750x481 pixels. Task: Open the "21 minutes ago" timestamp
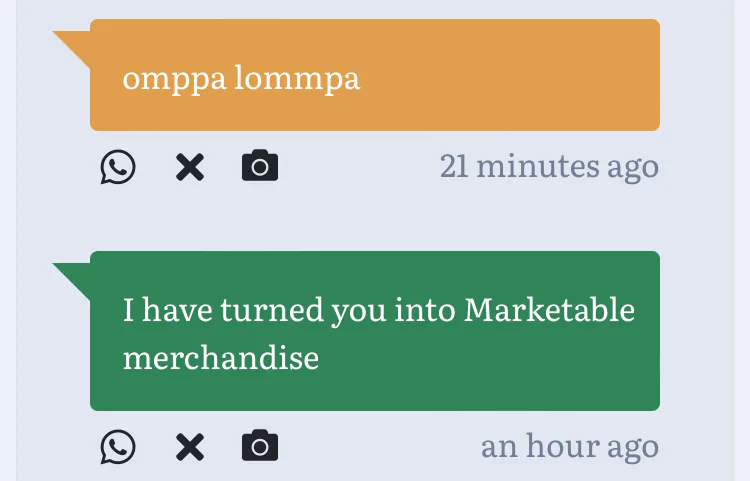pyautogui.click(x=549, y=166)
